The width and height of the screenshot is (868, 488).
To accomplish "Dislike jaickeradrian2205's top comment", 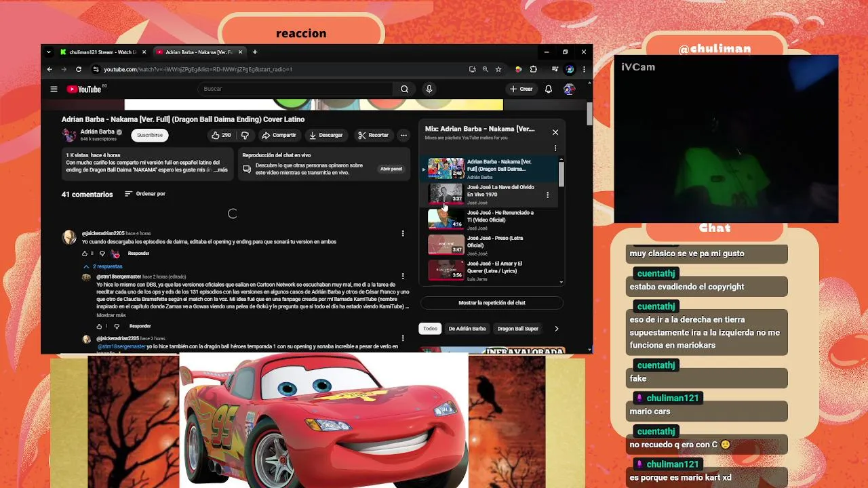I will pos(102,253).
